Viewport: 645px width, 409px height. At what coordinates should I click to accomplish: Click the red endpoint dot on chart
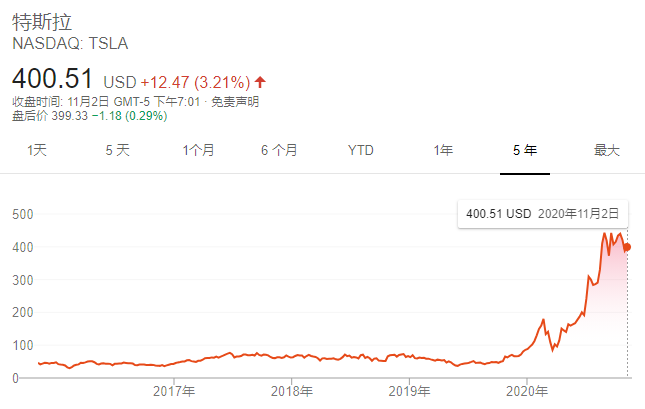click(x=627, y=247)
